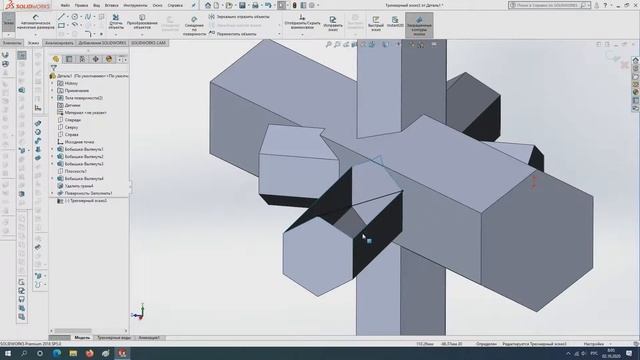This screenshot has height=360, width=640.
Task: Switch to Добавления SOLIDWORKS tab
Action: pos(102,43)
